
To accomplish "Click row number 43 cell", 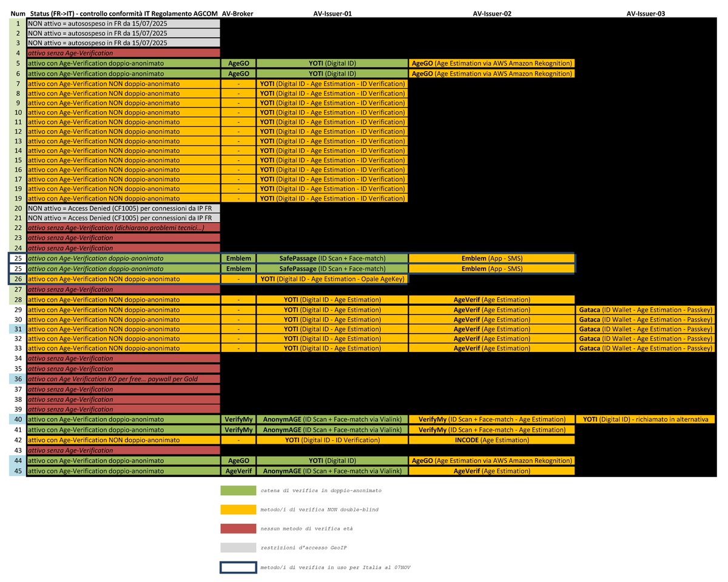I will pyautogui.click(x=18, y=450).
